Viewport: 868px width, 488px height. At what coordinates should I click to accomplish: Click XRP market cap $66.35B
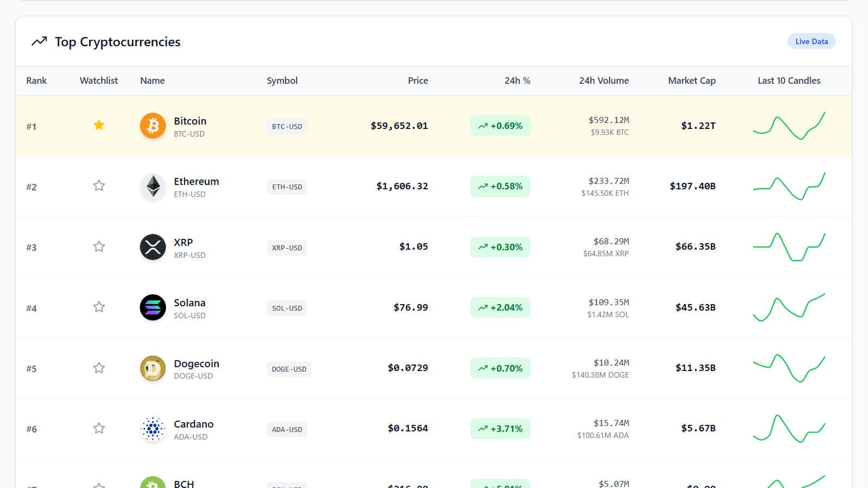pos(695,246)
